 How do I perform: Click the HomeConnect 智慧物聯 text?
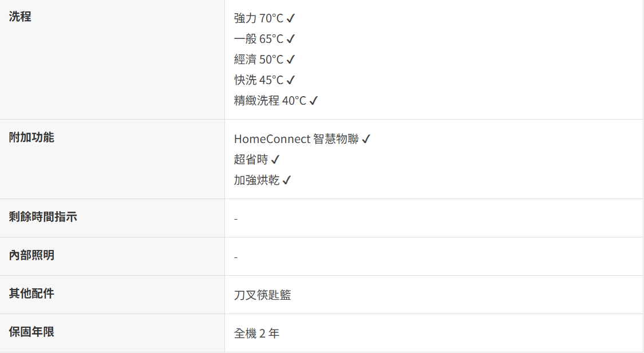[296, 139]
